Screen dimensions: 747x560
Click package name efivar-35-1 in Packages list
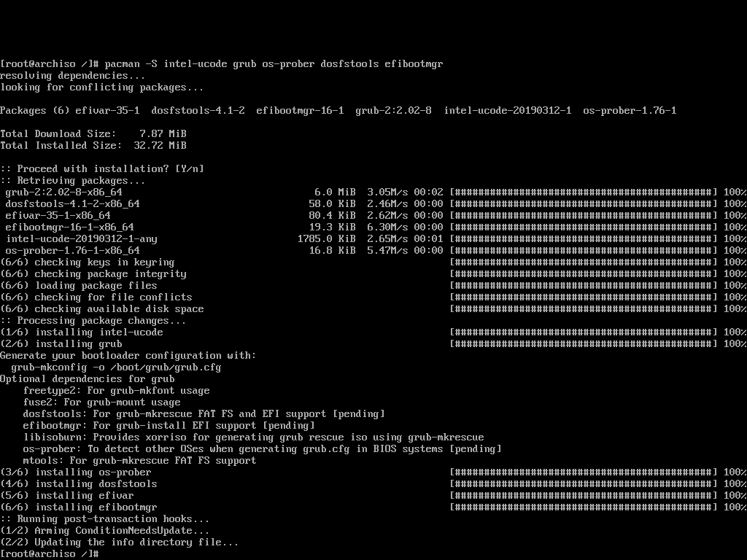coord(107,111)
